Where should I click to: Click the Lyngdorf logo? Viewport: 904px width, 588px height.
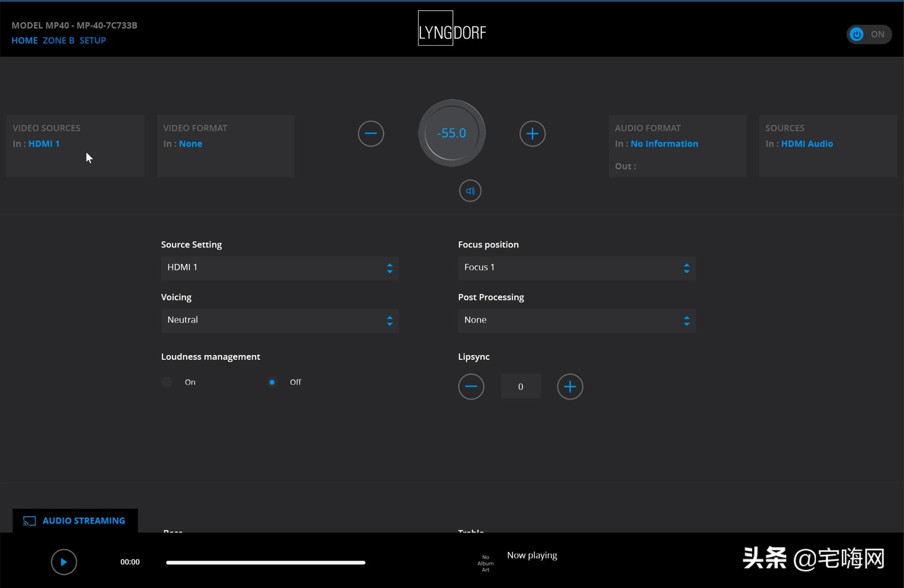452,28
